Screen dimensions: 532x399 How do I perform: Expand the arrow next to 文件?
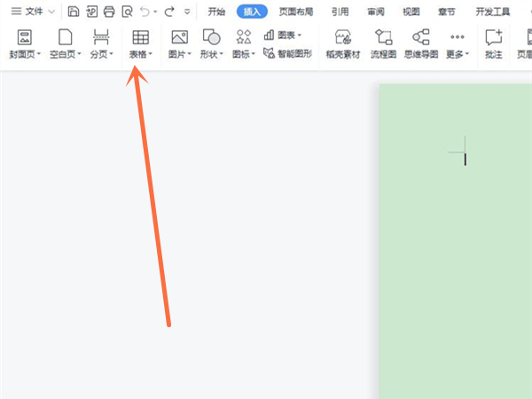[51, 12]
